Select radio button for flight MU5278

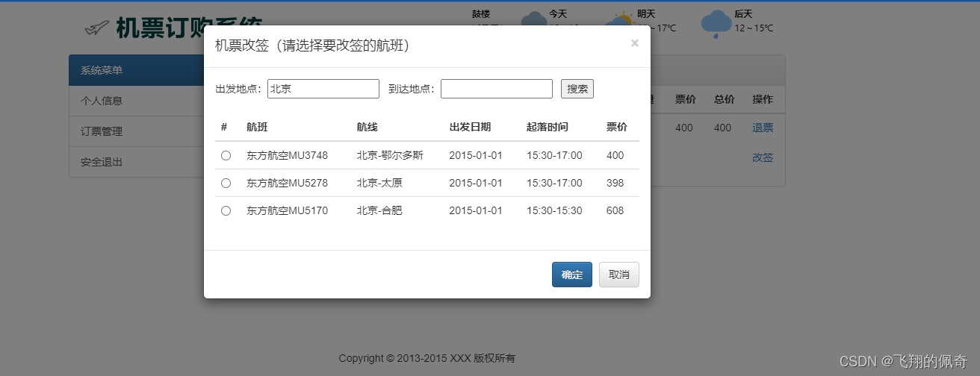pyautogui.click(x=226, y=184)
